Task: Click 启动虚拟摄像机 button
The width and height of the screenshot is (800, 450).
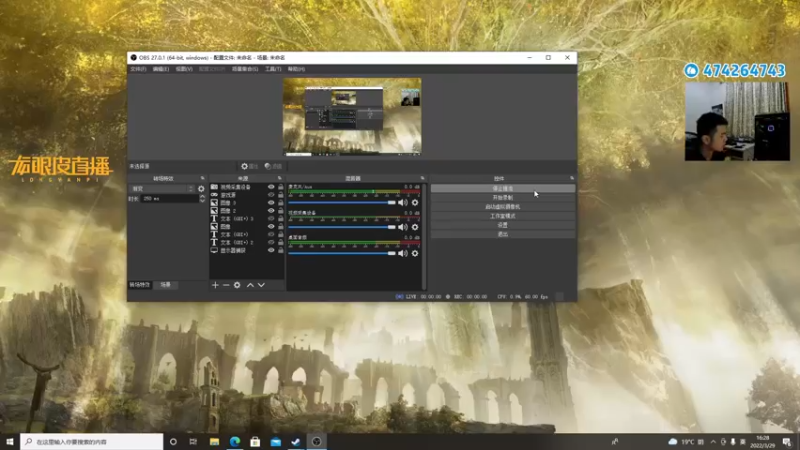Action: 503,207
